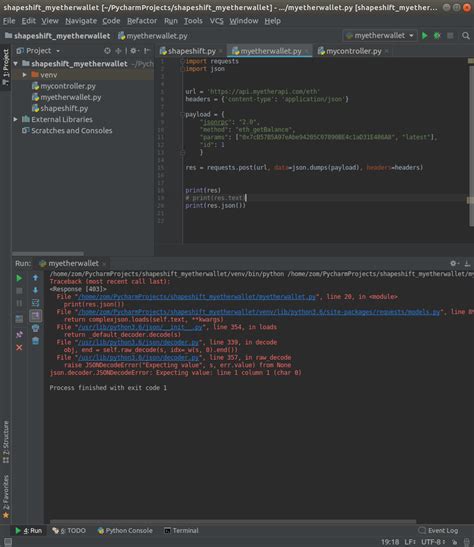Click the Stop square in Run panel

19,290
